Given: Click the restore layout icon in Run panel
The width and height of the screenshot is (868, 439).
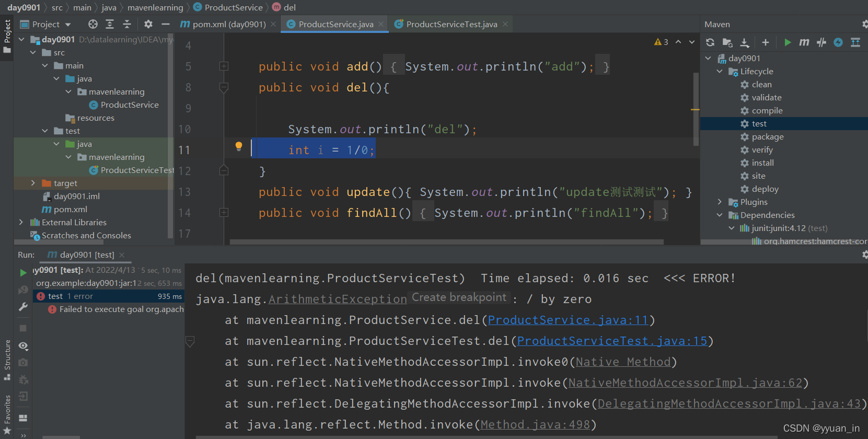Looking at the screenshot, I should 23,418.
